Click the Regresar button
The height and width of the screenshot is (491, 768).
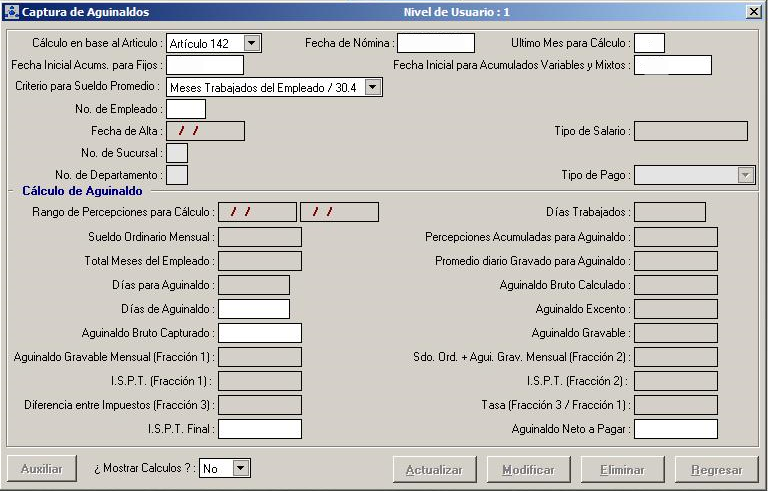point(716,469)
